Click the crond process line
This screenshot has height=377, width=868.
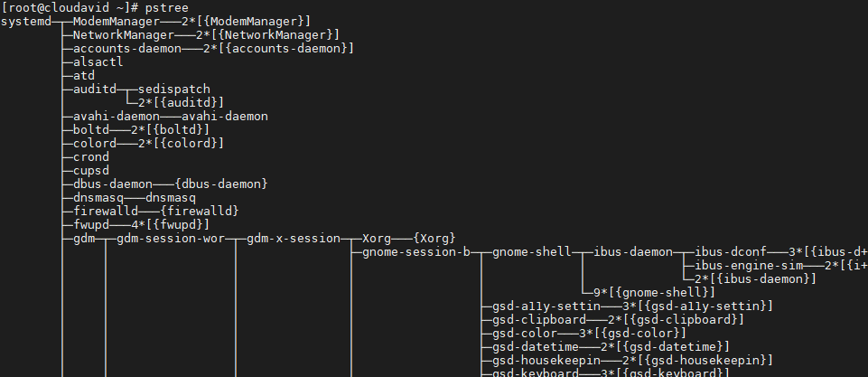[x=91, y=157]
